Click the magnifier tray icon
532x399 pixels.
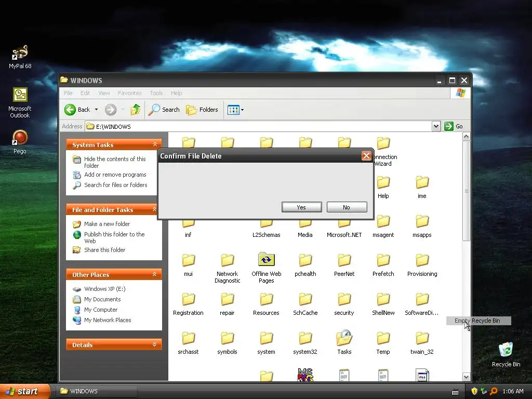[x=494, y=391]
